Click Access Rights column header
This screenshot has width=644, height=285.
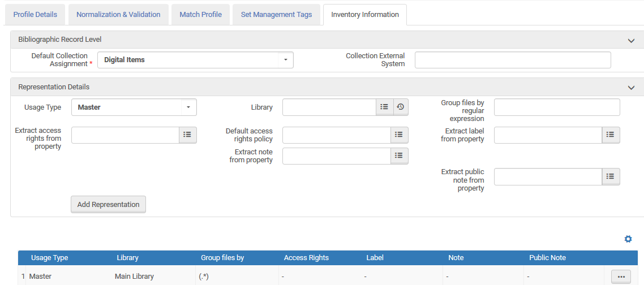tap(306, 258)
